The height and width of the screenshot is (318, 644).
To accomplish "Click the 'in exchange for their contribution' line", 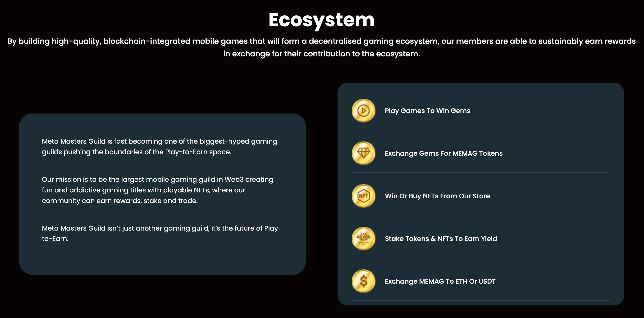I will [x=321, y=54].
